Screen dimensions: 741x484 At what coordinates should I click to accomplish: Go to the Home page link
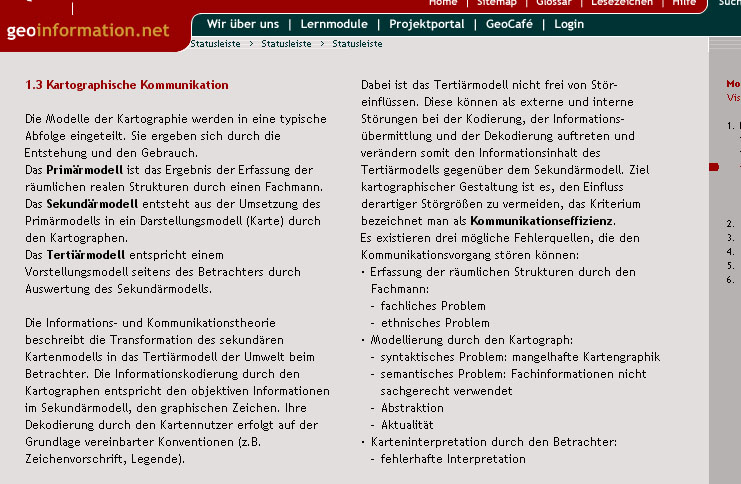pyautogui.click(x=443, y=3)
